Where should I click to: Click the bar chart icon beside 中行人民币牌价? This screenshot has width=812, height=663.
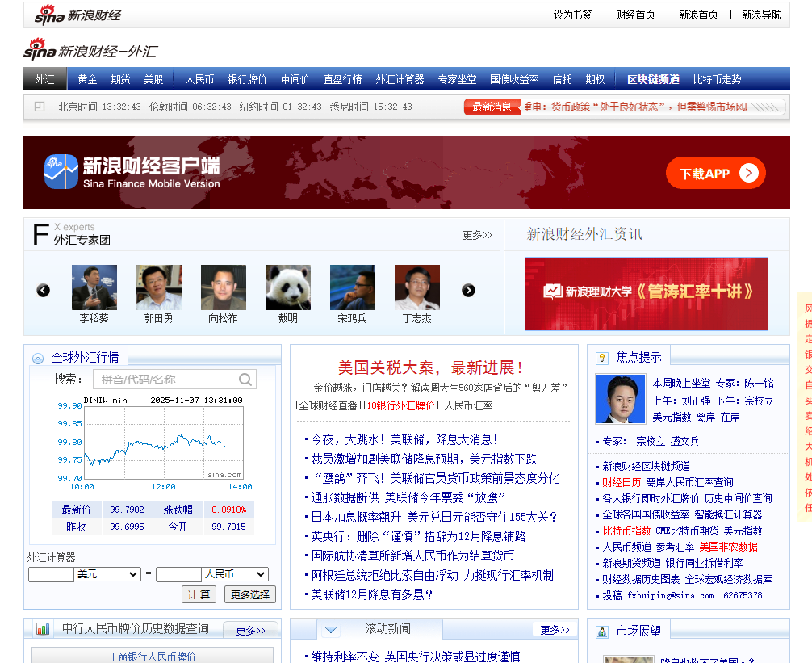tap(43, 629)
